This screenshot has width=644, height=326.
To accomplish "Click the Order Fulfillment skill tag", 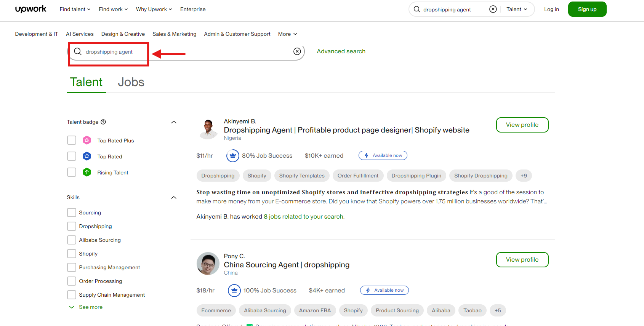I will [x=358, y=176].
